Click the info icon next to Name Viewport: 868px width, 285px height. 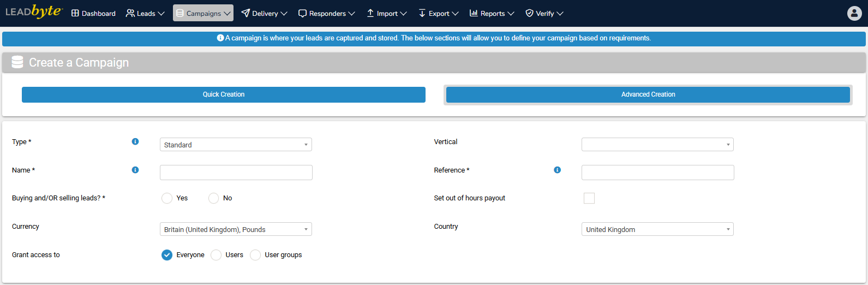click(x=135, y=170)
